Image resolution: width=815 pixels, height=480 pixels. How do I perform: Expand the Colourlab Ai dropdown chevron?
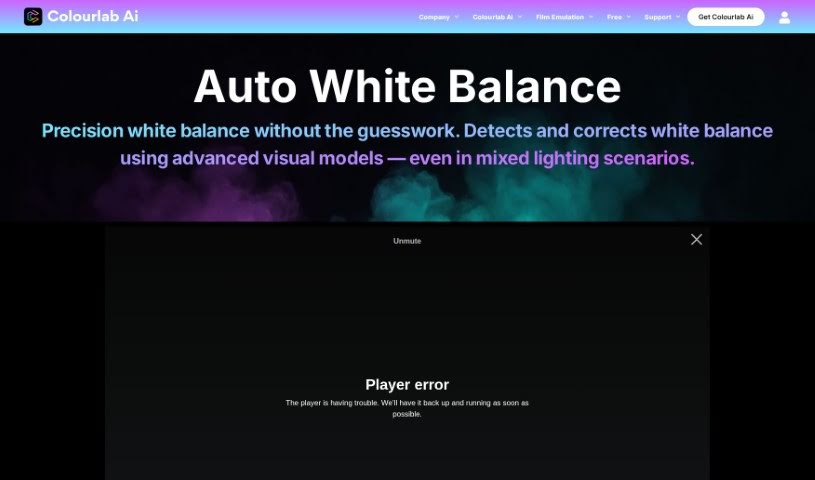pyautogui.click(x=520, y=17)
